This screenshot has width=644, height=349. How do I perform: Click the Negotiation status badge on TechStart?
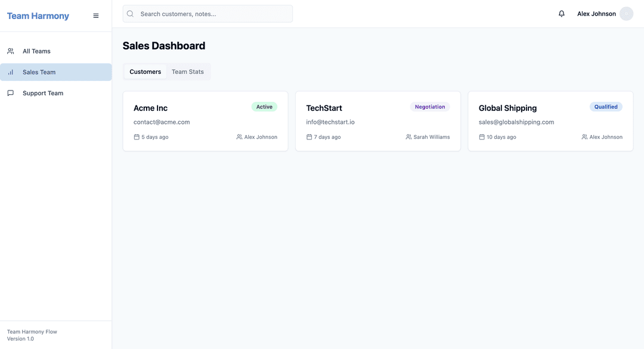[430, 107]
